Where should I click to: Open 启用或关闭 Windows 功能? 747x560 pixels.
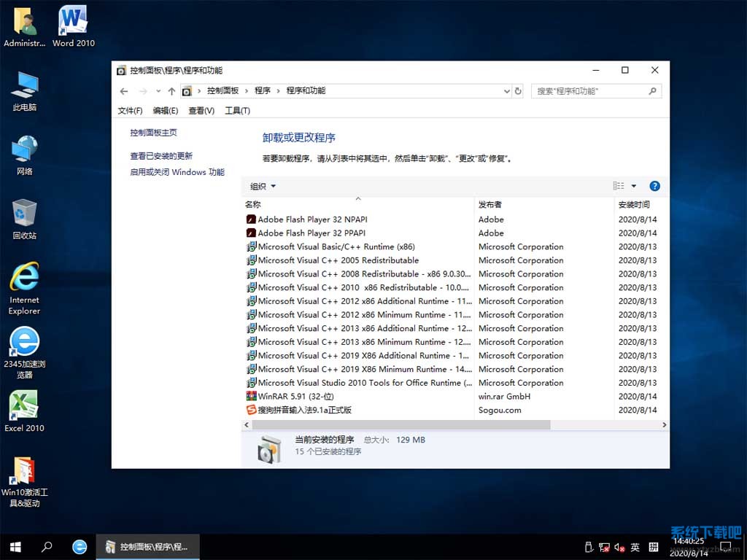pyautogui.click(x=177, y=171)
